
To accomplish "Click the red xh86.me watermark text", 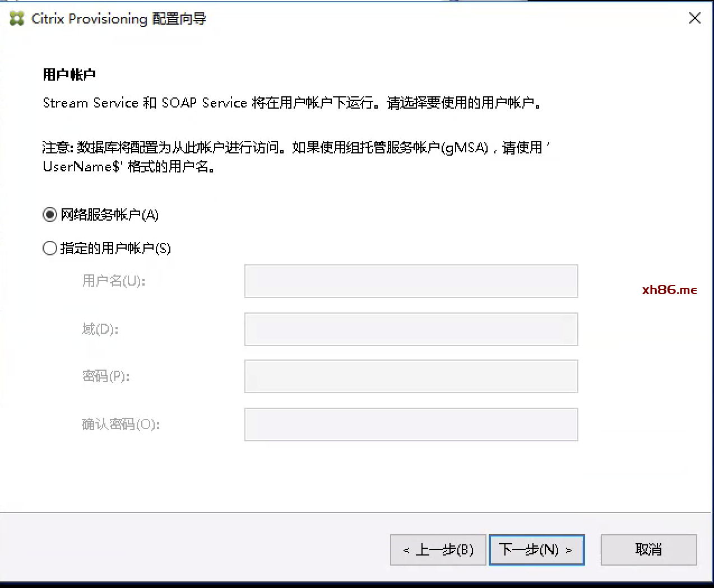I will 669,290.
